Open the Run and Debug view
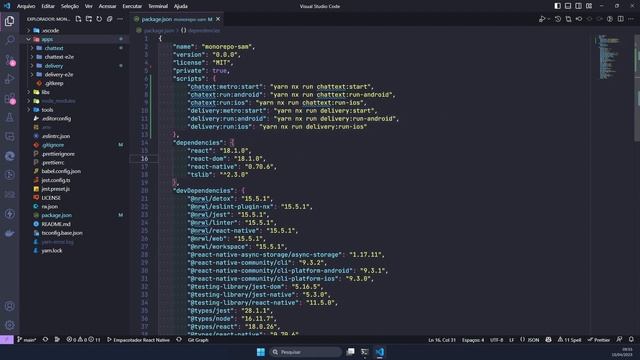Screen dimensions: 640x360 [9, 79]
